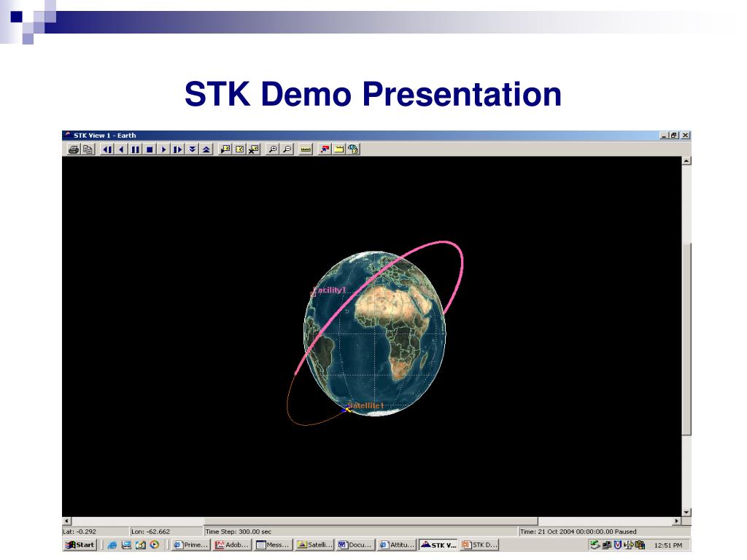Click the horizontal scrollbar right arrow

677,521
